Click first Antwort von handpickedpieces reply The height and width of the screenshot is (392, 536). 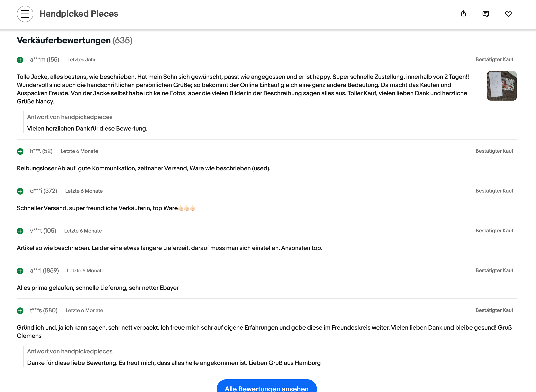point(70,117)
